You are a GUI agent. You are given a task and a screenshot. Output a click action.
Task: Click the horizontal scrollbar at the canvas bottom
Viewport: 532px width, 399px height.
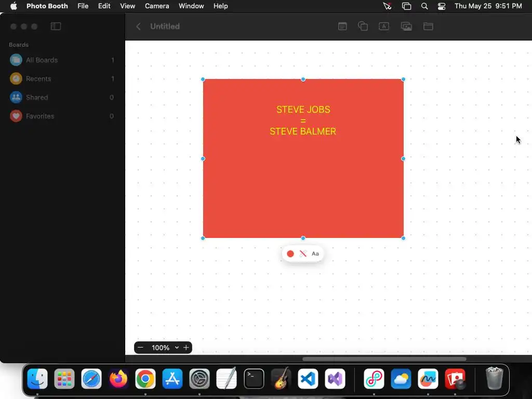click(384, 359)
